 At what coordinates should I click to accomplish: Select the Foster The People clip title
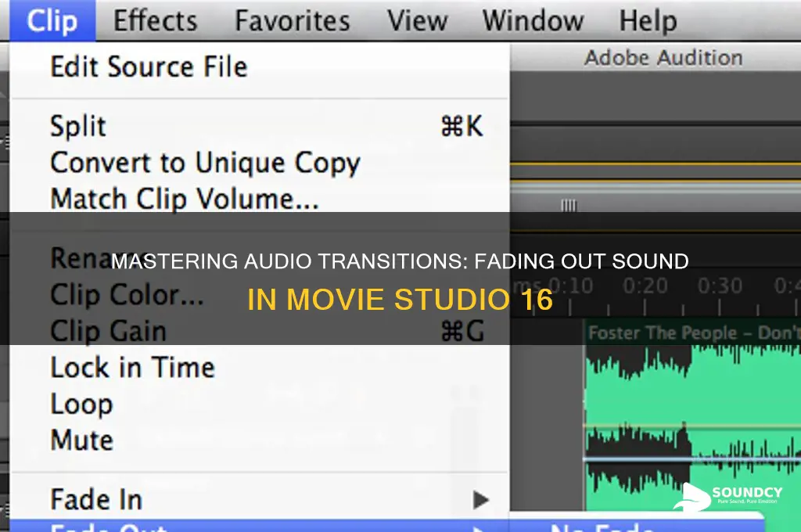(694, 332)
